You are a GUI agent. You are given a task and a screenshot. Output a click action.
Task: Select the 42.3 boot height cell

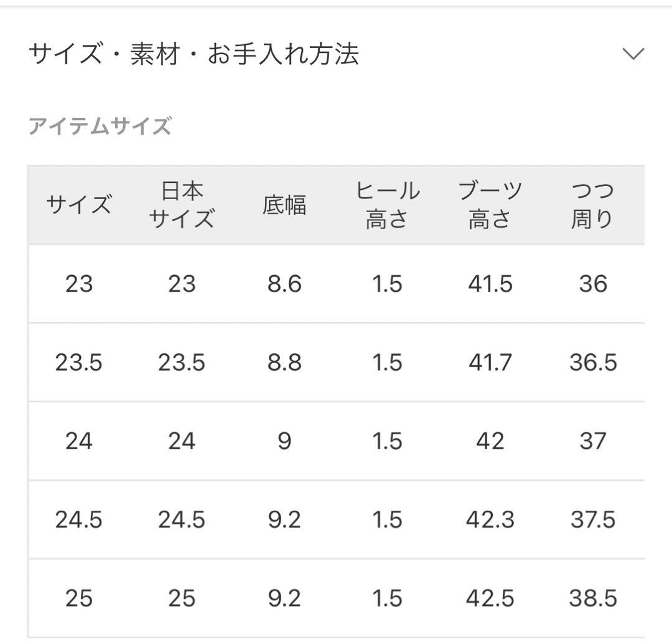(490, 519)
